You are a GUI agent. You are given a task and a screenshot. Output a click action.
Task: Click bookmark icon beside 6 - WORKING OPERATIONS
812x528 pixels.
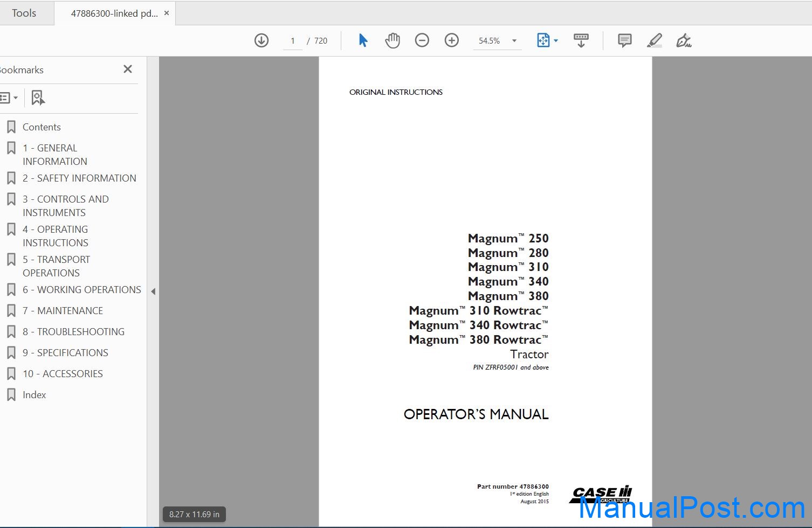coord(11,290)
